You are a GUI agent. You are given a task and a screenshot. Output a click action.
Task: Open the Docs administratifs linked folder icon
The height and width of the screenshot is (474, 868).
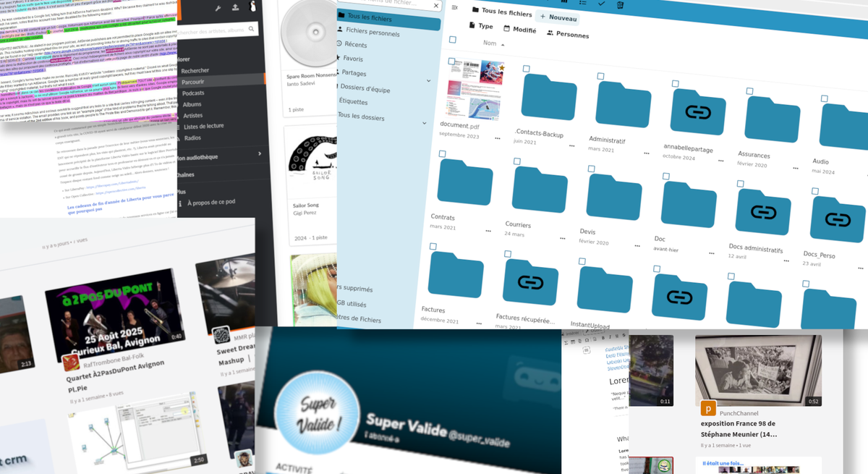tap(763, 212)
